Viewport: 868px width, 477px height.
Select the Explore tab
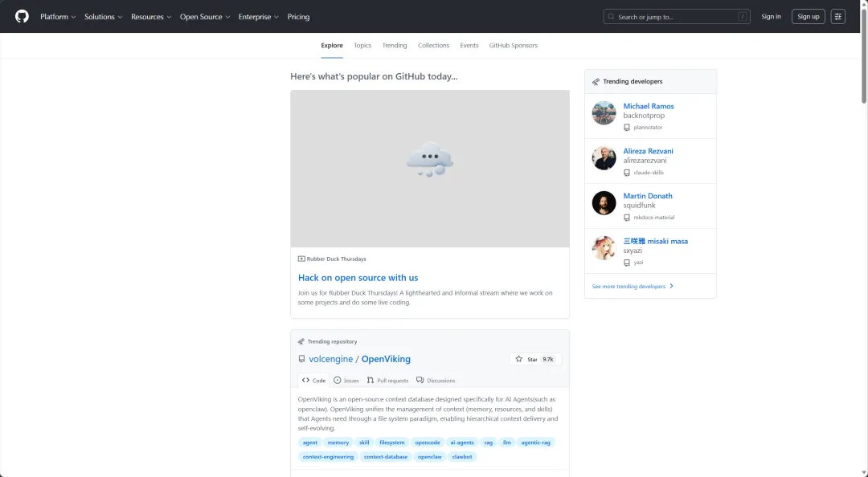[332, 46]
